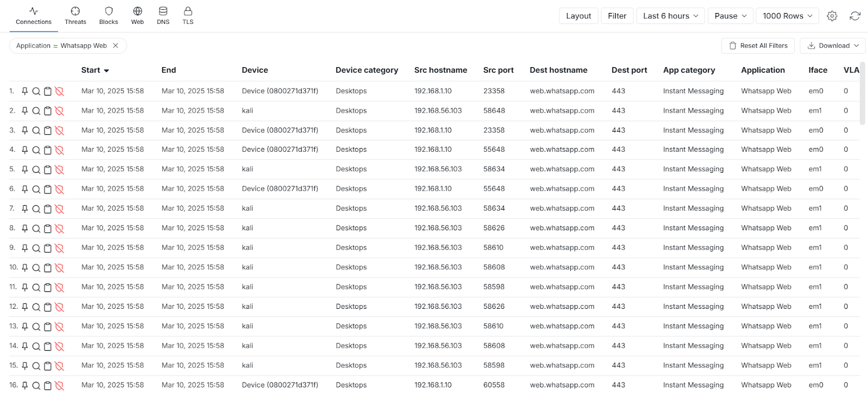Block connection in row 8
868x395 pixels.
click(x=60, y=229)
